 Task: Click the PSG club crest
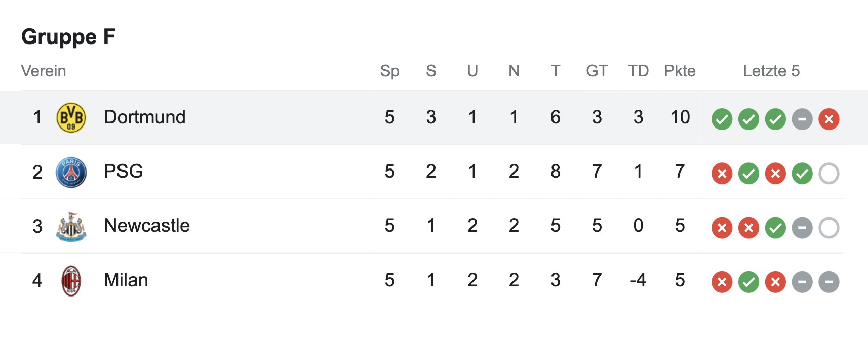point(71,172)
